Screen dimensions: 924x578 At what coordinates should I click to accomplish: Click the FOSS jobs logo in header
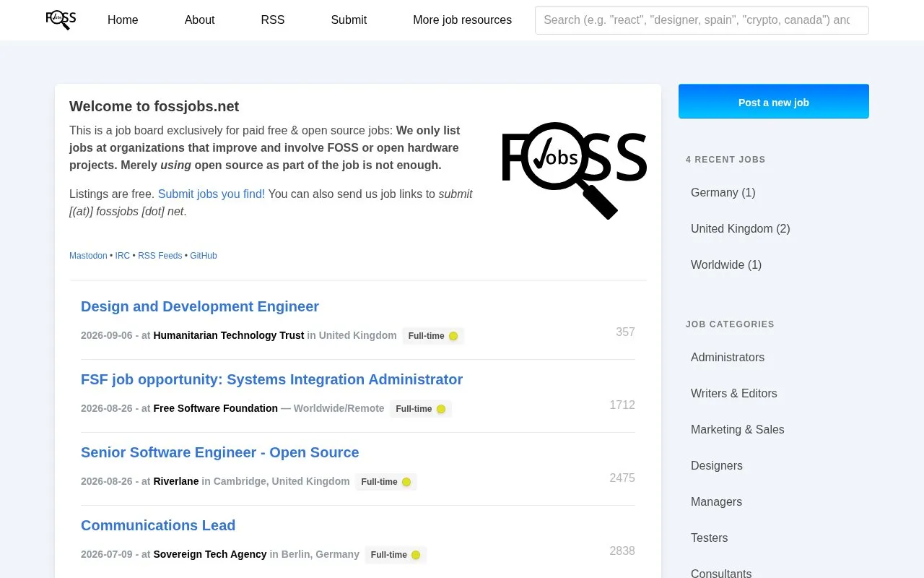(61, 20)
